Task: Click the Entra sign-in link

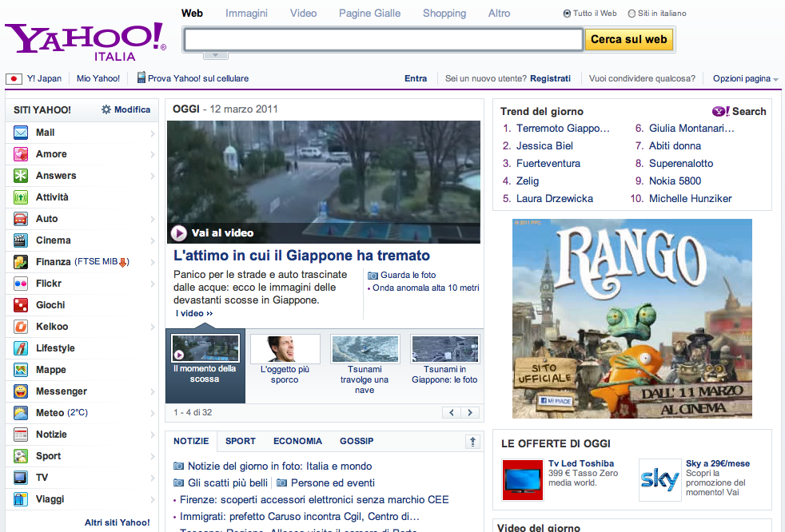Action: [416, 78]
